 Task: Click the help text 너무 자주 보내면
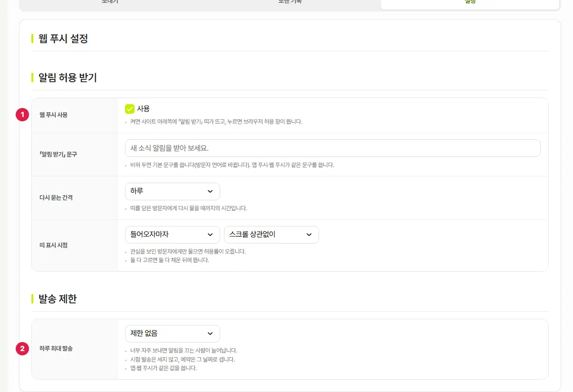(184, 351)
